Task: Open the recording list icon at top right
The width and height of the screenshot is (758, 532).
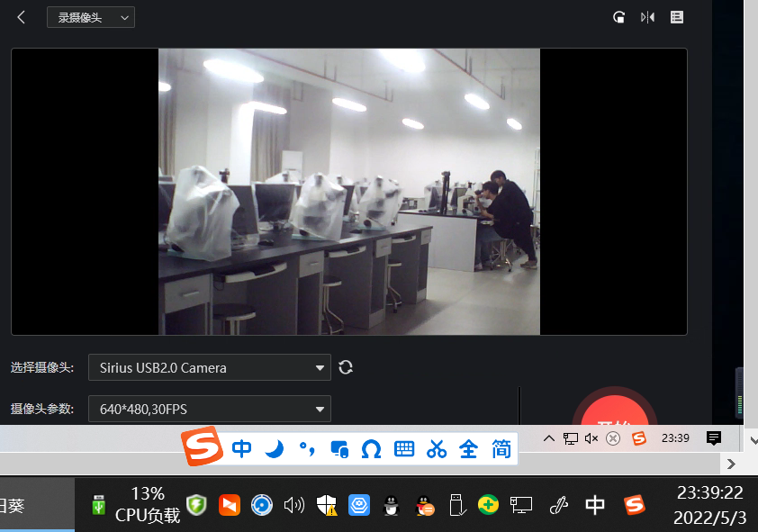Action: [677, 17]
